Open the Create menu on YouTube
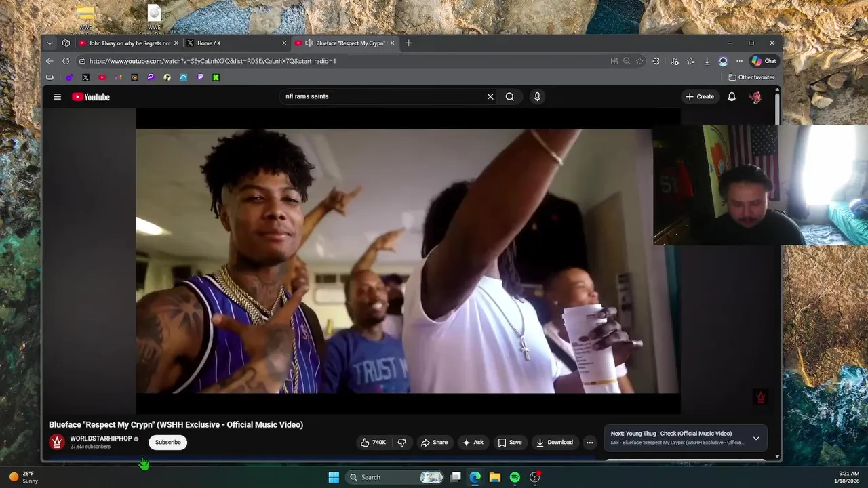 700,96
